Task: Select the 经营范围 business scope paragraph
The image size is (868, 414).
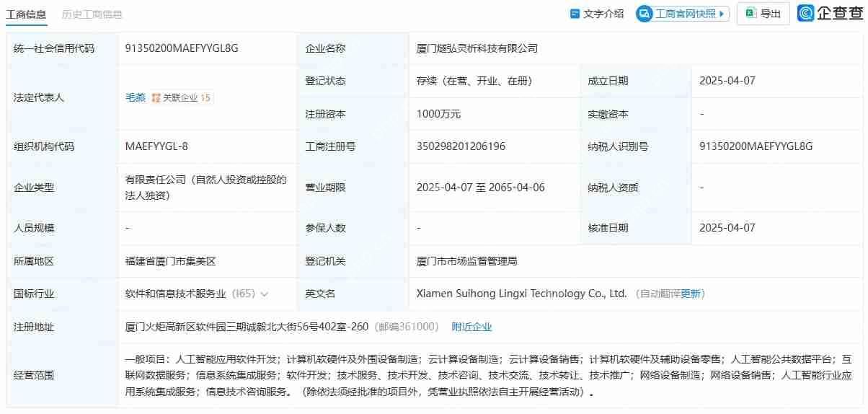Action: click(489, 375)
